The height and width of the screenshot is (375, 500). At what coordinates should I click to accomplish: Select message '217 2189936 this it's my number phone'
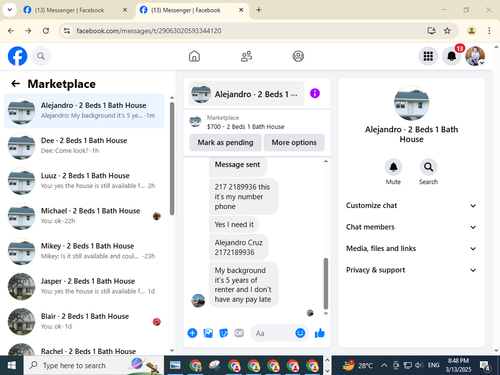[x=244, y=197]
